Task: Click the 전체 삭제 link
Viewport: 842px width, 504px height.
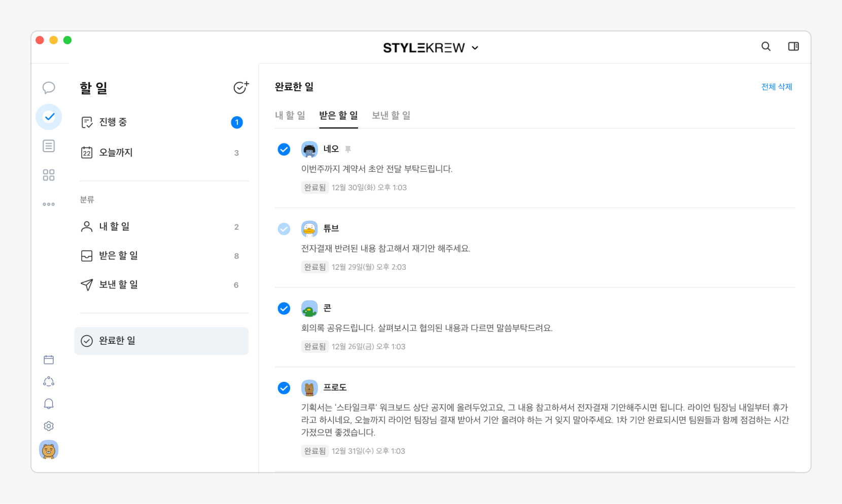Action: pos(777,87)
